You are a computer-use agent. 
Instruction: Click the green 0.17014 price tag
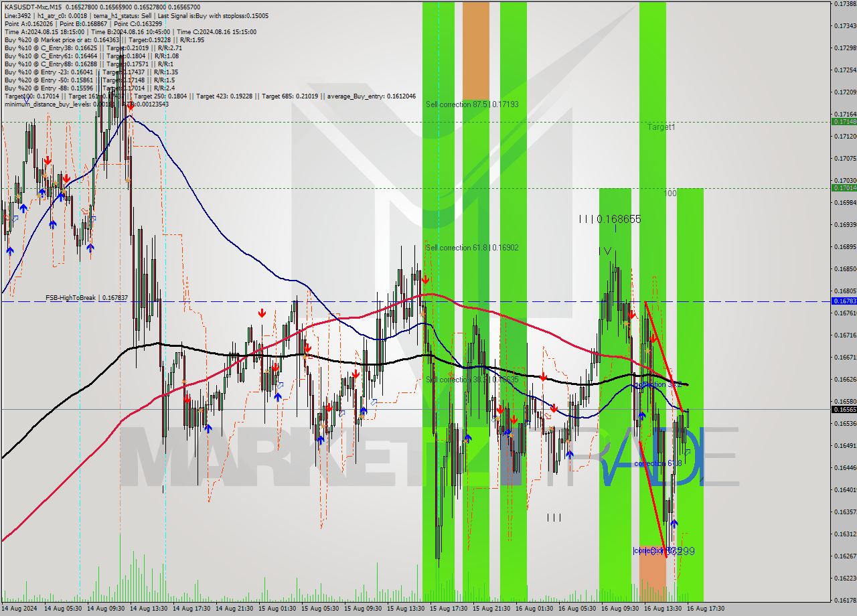pyautogui.click(x=844, y=188)
